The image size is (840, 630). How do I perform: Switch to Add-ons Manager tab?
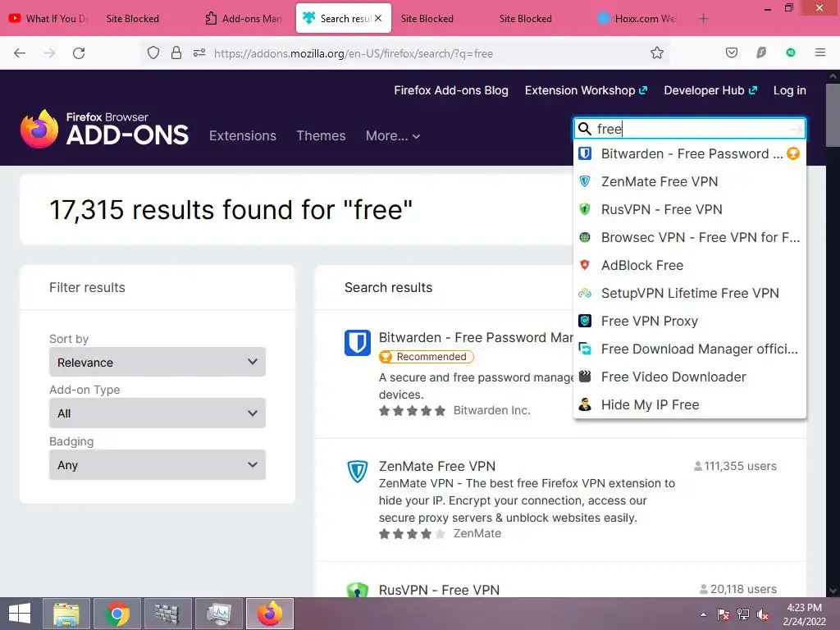(244, 19)
